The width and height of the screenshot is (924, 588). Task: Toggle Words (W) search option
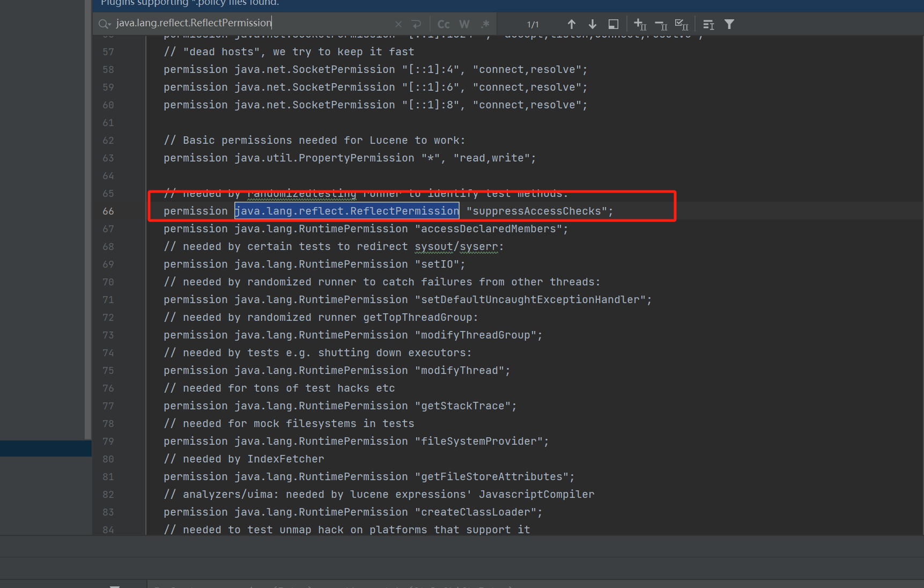tap(464, 24)
